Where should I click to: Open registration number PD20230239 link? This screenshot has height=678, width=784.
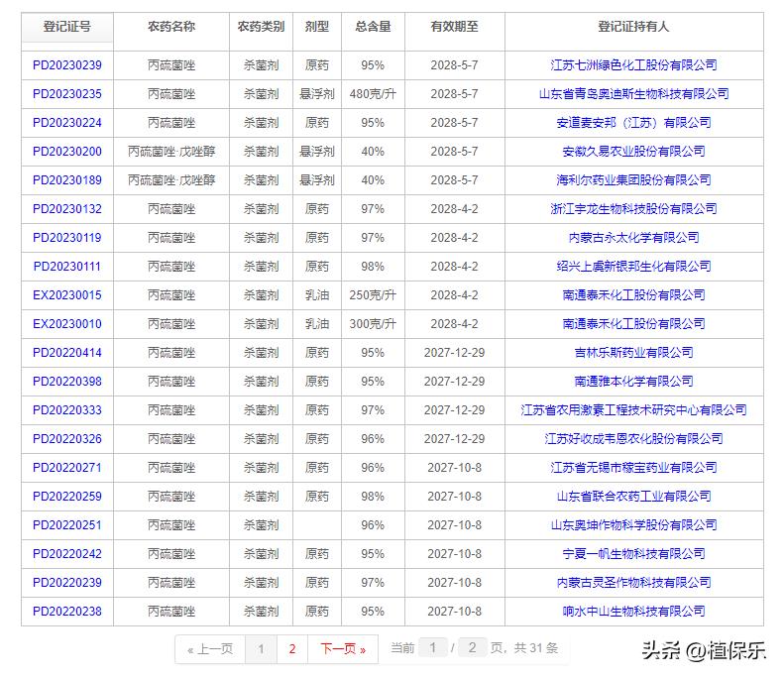pos(67,65)
